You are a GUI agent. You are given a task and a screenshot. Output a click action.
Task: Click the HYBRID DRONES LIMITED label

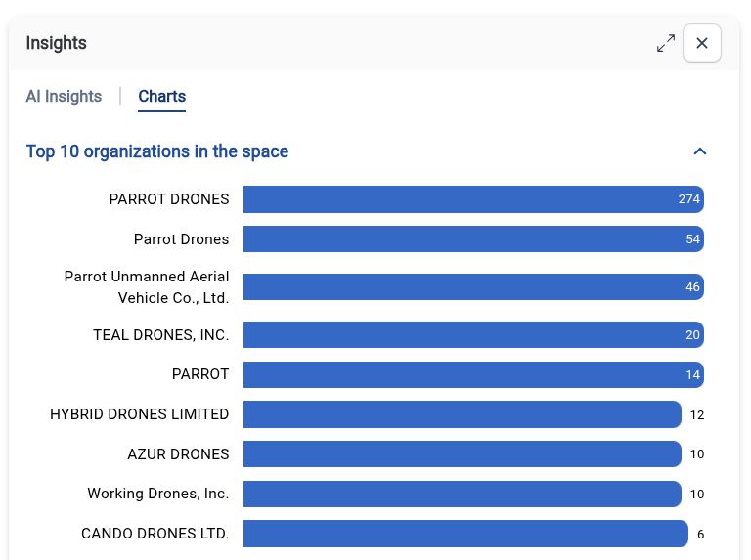(140, 414)
